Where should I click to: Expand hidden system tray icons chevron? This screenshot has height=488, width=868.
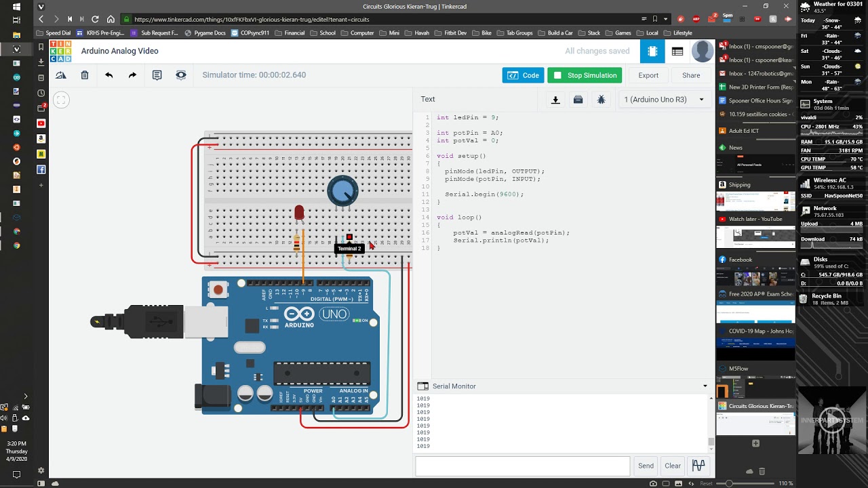26,396
